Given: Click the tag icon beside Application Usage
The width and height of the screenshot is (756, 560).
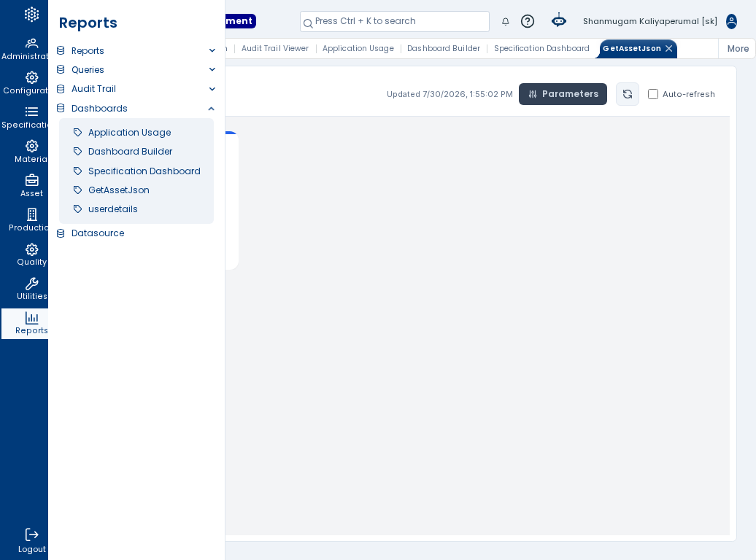Looking at the screenshot, I should click(77, 132).
